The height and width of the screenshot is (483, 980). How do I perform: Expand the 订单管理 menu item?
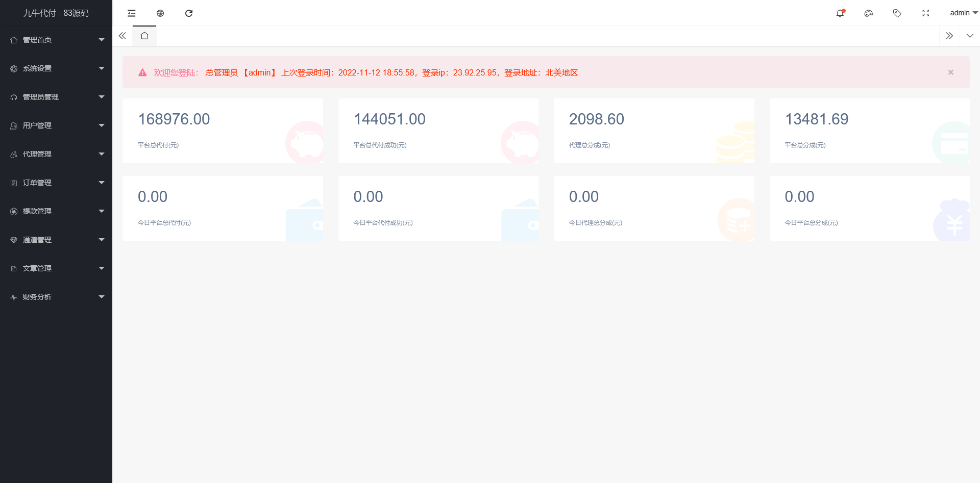tap(56, 183)
